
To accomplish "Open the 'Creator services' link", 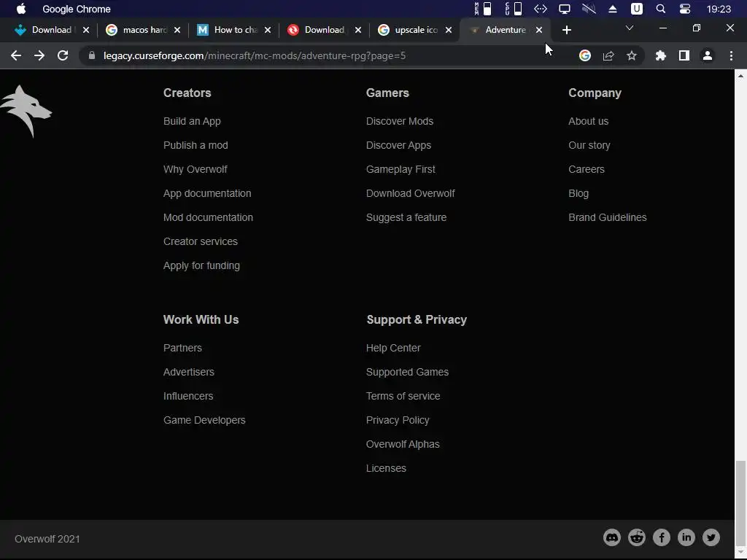I will tap(201, 241).
